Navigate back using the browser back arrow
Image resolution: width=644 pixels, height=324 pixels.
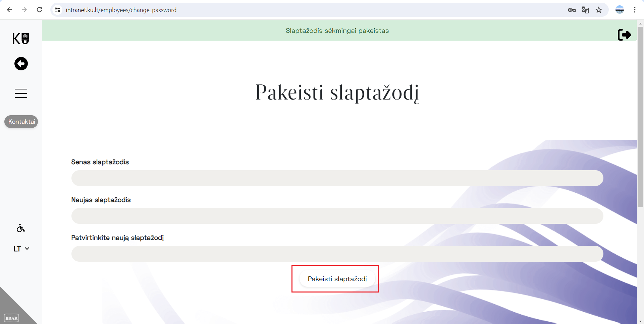9,10
